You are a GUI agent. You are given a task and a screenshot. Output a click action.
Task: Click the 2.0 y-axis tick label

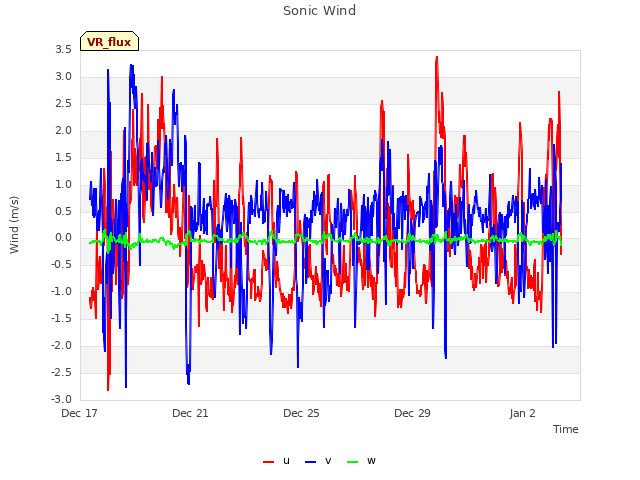[x=63, y=130]
